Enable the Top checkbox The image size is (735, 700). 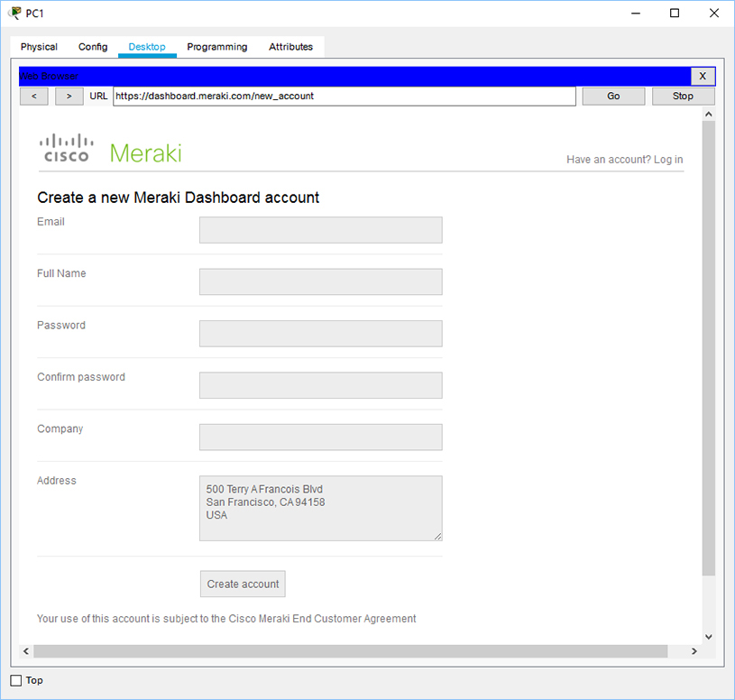(16, 680)
